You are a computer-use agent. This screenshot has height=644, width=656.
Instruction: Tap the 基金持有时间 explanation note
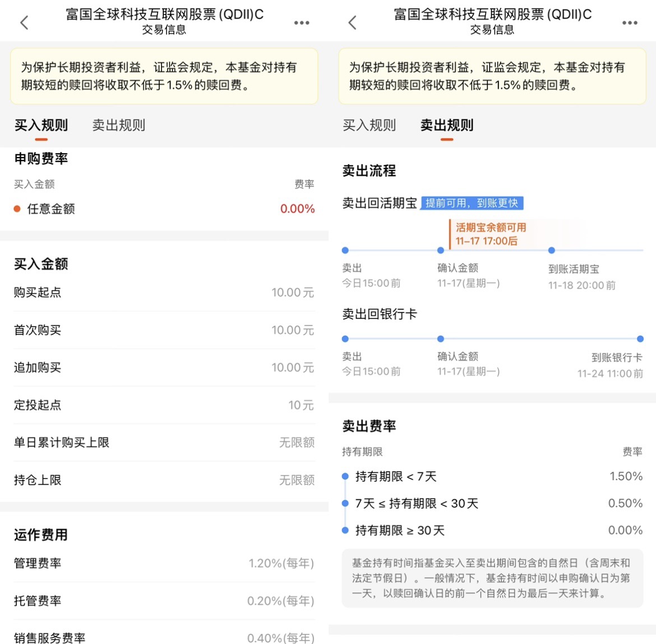pos(492,578)
